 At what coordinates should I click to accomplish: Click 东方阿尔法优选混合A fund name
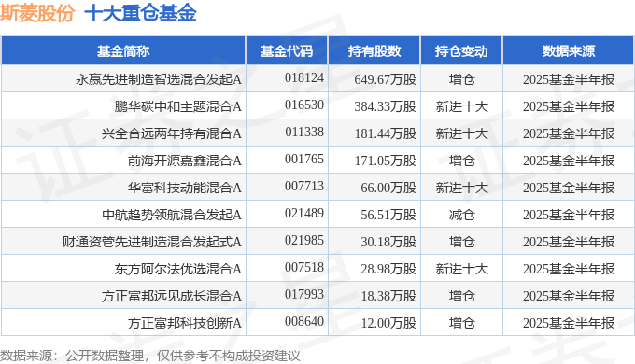tap(177, 269)
